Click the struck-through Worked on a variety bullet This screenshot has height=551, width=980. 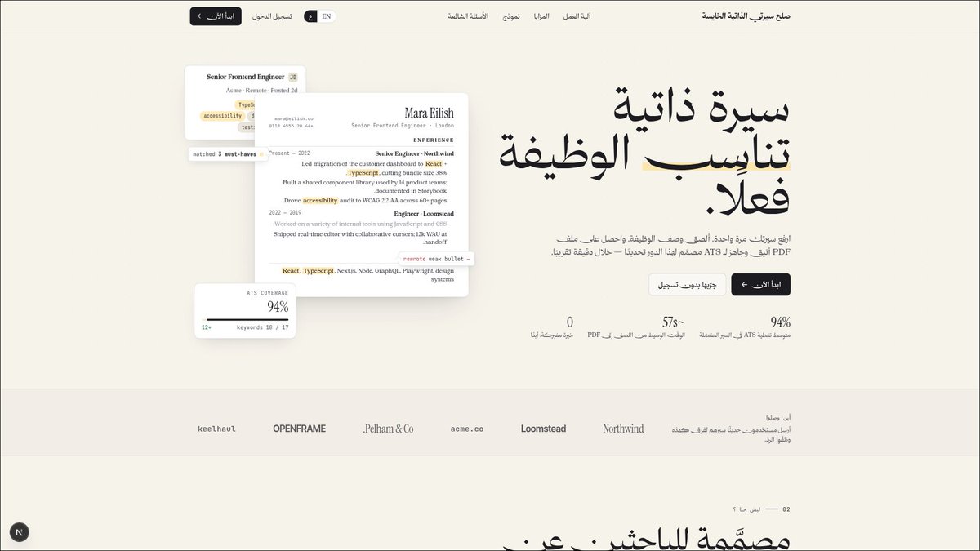(360, 224)
